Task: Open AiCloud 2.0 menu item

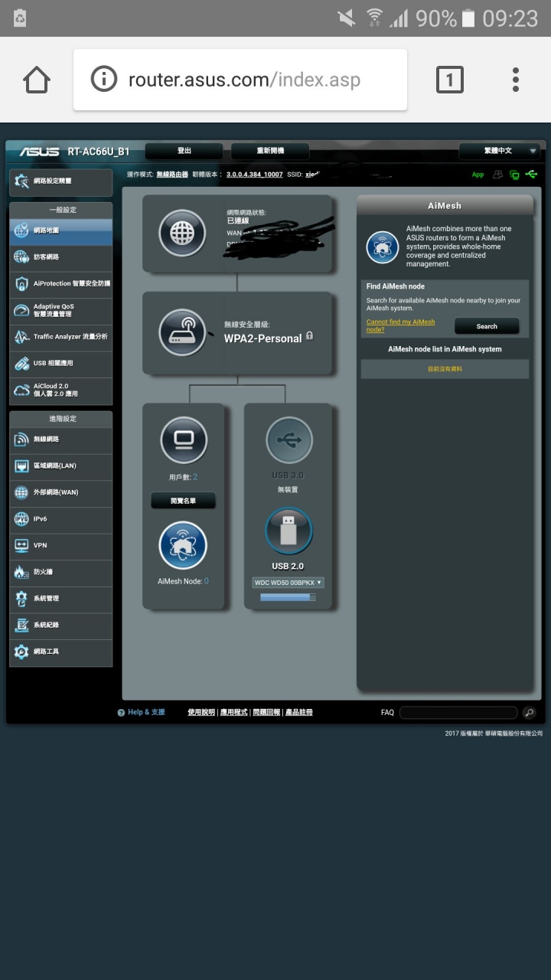Action: [61, 390]
